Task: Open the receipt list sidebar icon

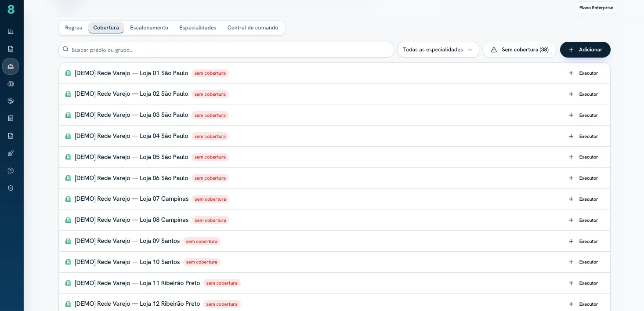Action: click(11, 118)
